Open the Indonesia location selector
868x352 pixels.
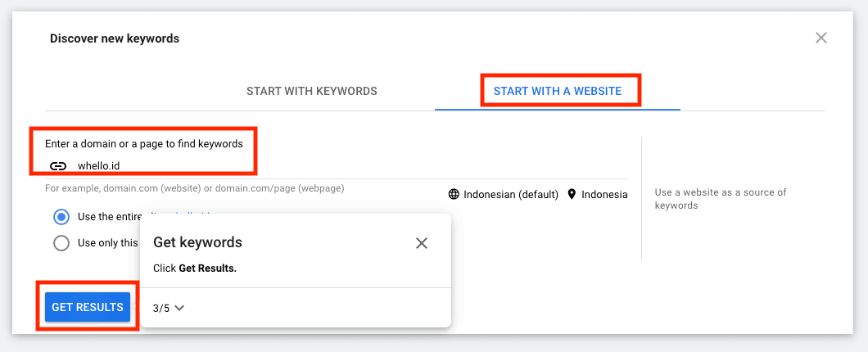[604, 195]
